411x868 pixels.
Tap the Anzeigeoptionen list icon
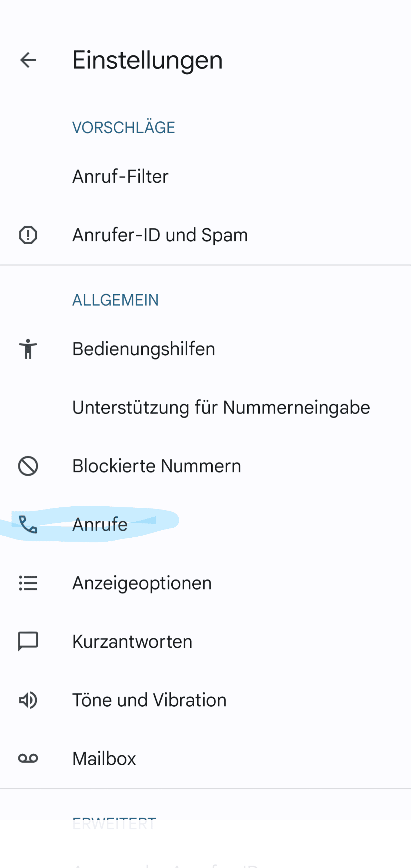pyautogui.click(x=28, y=583)
